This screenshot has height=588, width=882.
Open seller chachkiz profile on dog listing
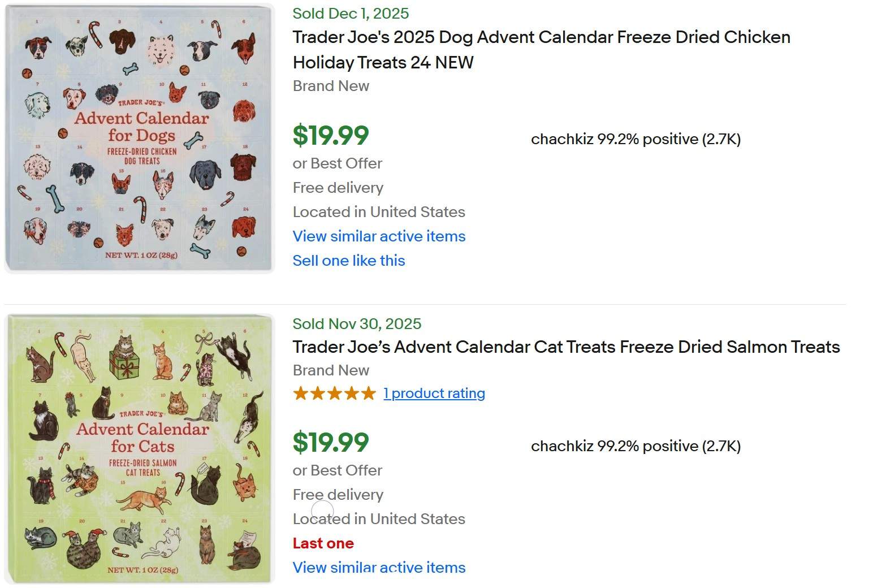[636, 139]
